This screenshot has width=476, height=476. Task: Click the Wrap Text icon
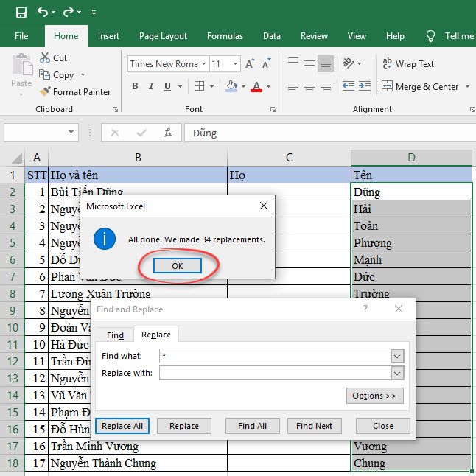point(387,64)
